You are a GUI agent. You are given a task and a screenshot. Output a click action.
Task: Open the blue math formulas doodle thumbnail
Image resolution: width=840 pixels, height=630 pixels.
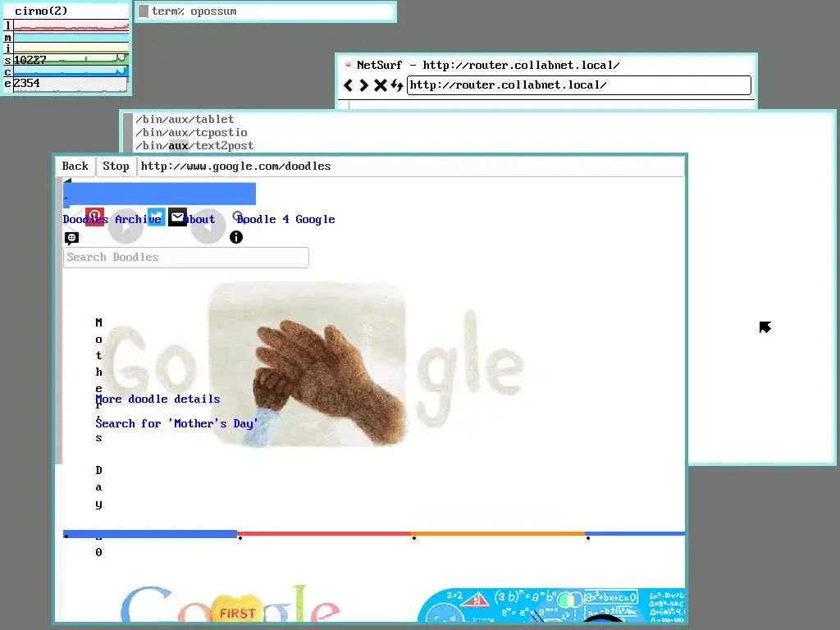550,606
